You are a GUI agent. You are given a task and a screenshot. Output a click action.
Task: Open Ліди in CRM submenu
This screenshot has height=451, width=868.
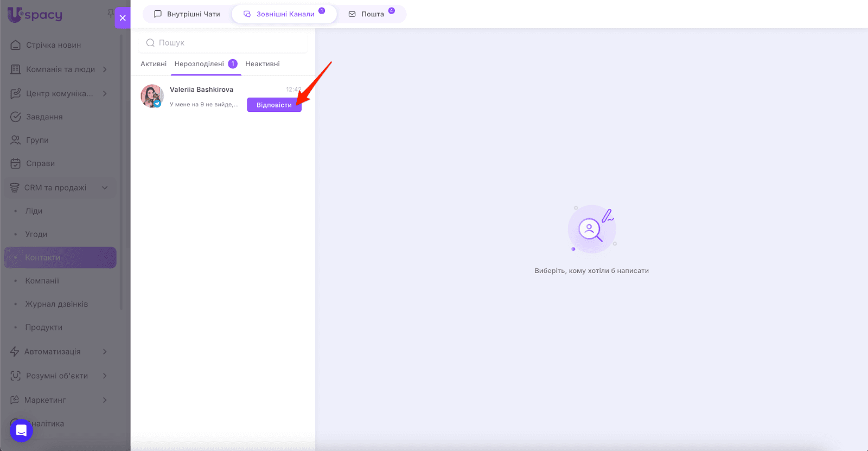[x=34, y=211]
